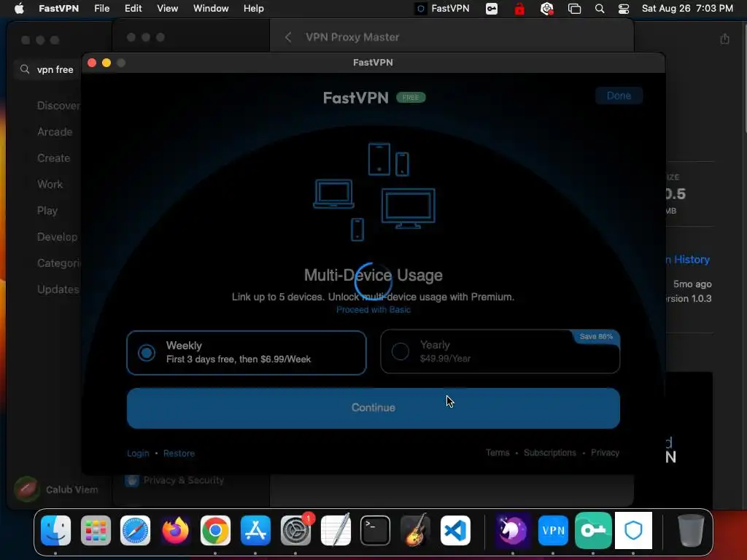Open Safari from the Dock
This screenshot has width=747, height=560.
click(x=135, y=530)
